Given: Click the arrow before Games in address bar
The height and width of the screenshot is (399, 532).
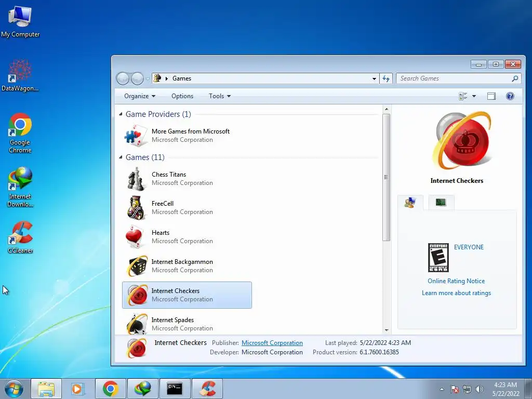Looking at the screenshot, I should (167, 78).
